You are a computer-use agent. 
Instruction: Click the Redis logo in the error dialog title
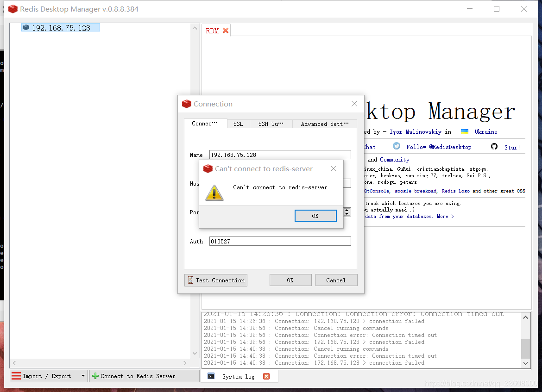pyautogui.click(x=208, y=168)
